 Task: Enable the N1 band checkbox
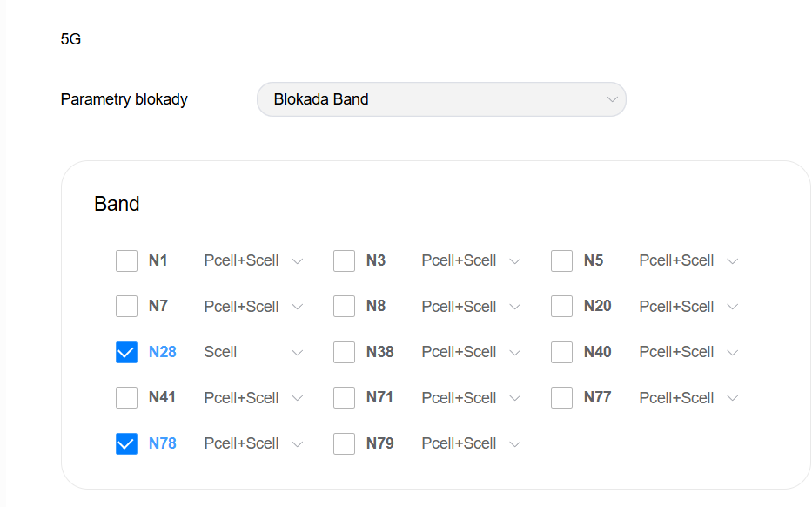click(127, 260)
